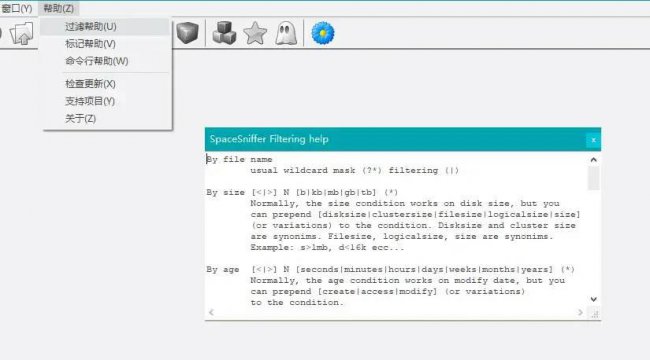Click the blue flower donate icon
This screenshot has width=650, height=360.
point(323,33)
